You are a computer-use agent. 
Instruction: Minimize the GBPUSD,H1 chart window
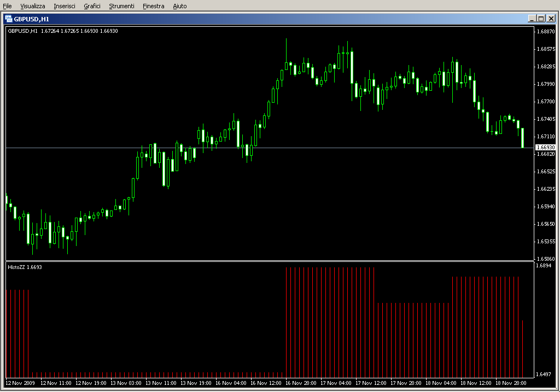point(532,19)
